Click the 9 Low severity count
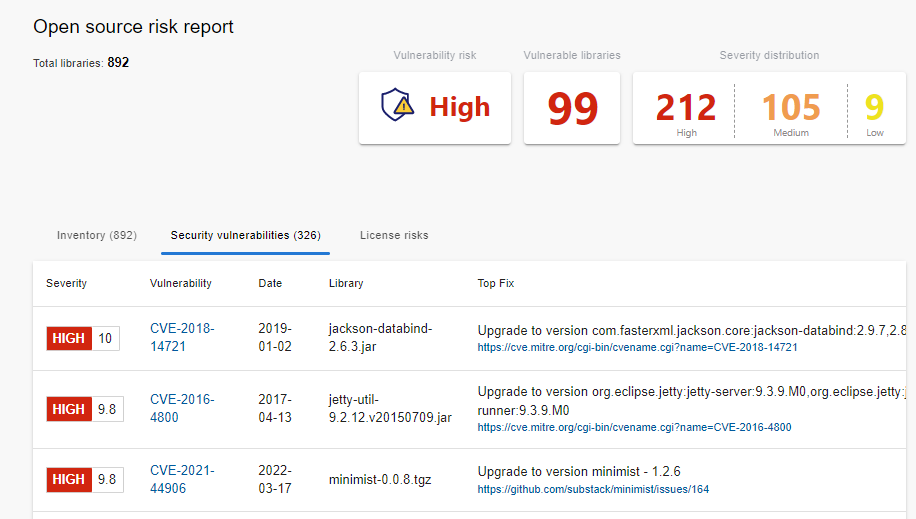This screenshot has height=519, width=916. (x=875, y=108)
